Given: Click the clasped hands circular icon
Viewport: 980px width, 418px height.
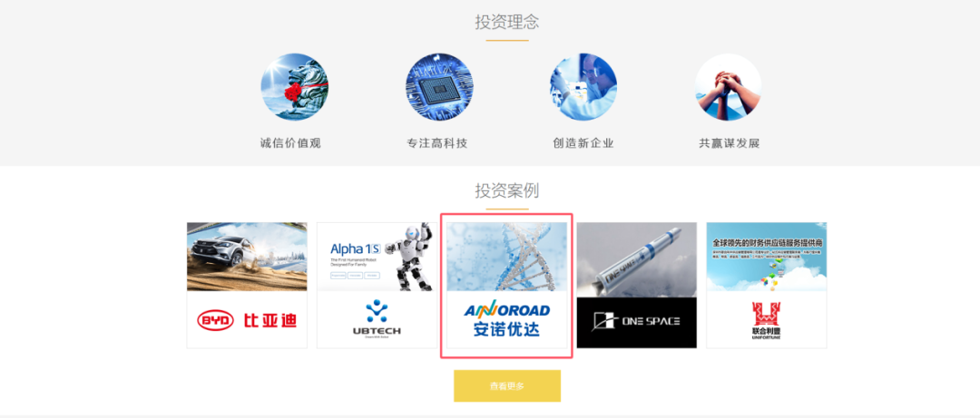Looking at the screenshot, I should pyautogui.click(x=728, y=87).
